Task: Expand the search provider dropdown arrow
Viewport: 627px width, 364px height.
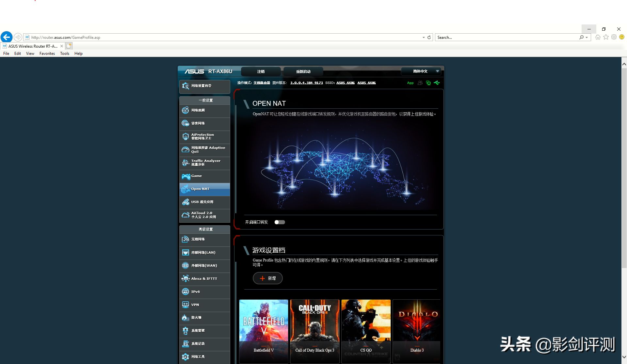Action: (587, 38)
